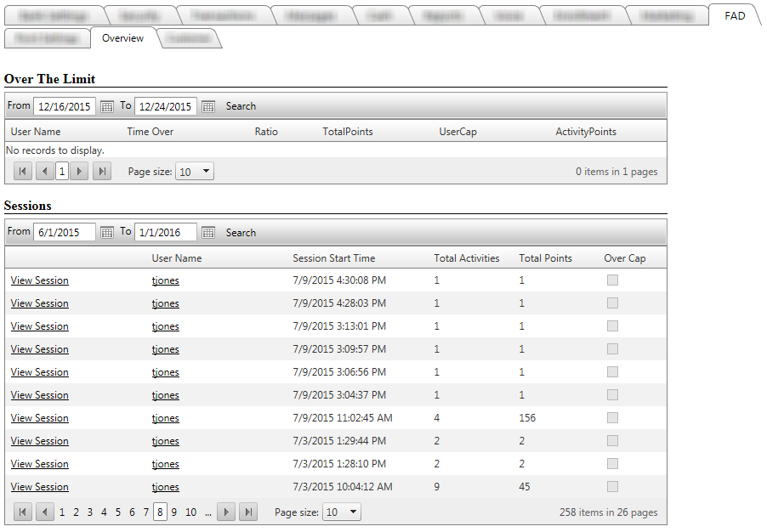
Task: Toggle Over Cap checkbox for 11:02:45 AM session
Action: tap(612, 418)
